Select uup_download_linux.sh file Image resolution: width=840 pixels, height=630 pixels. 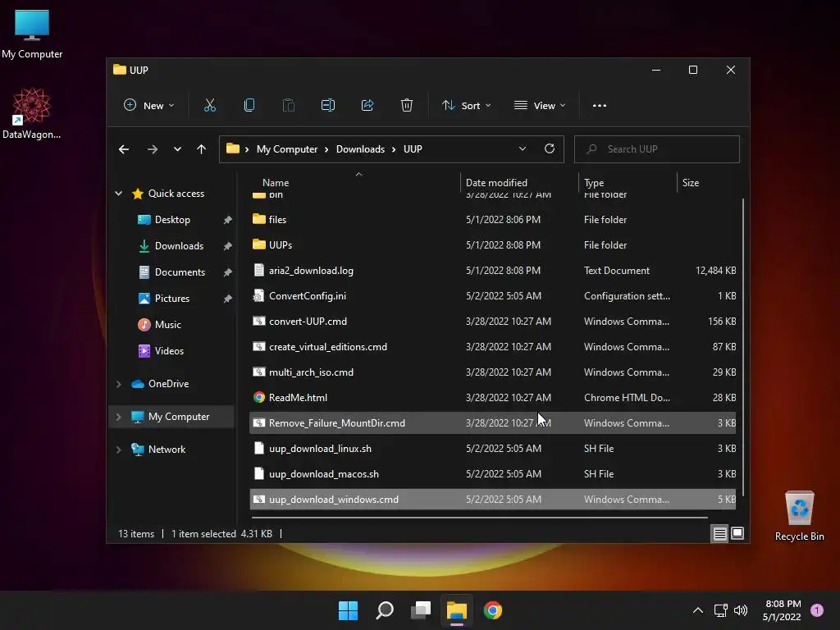coord(492,449)
